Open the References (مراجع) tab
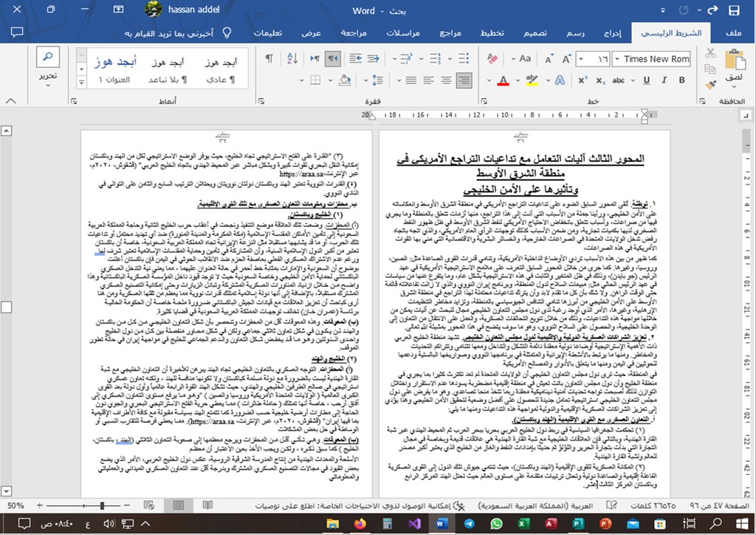756x535 pixels. tap(450, 33)
